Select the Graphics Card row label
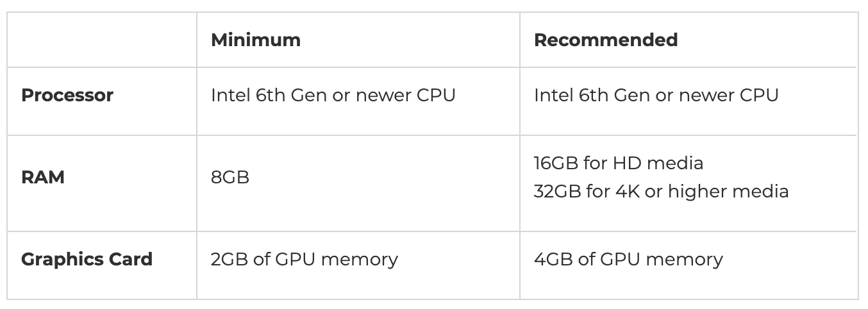The height and width of the screenshot is (309, 868). [87, 260]
